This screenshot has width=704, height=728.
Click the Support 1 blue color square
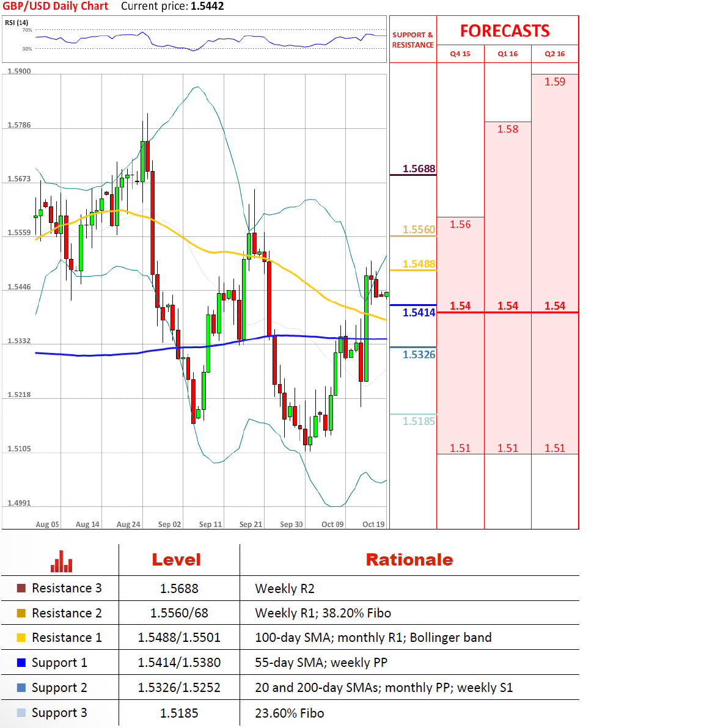click(21, 663)
